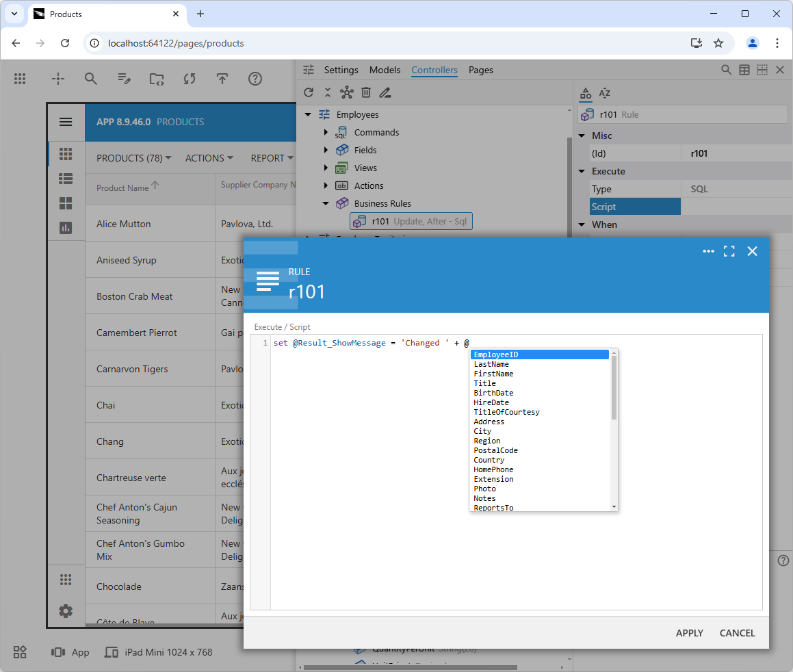Toggle categorized property view icon
Image resolution: width=793 pixels, height=672 pixels.
[586, 94]
